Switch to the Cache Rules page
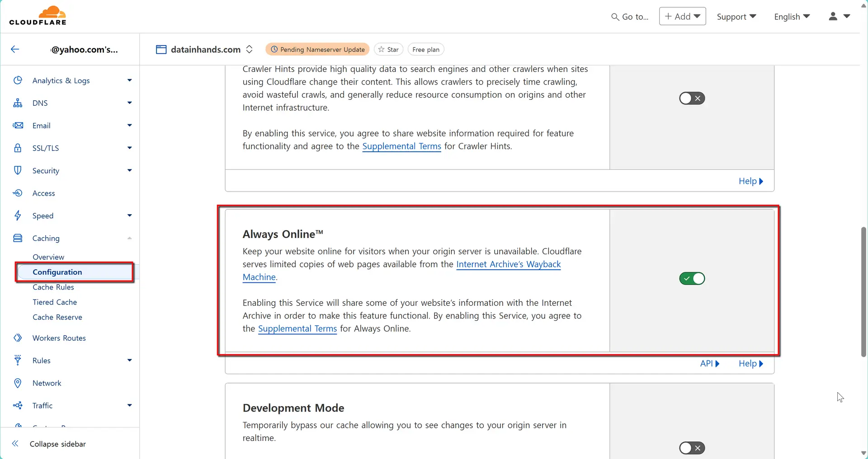 [x=53, y=287]
